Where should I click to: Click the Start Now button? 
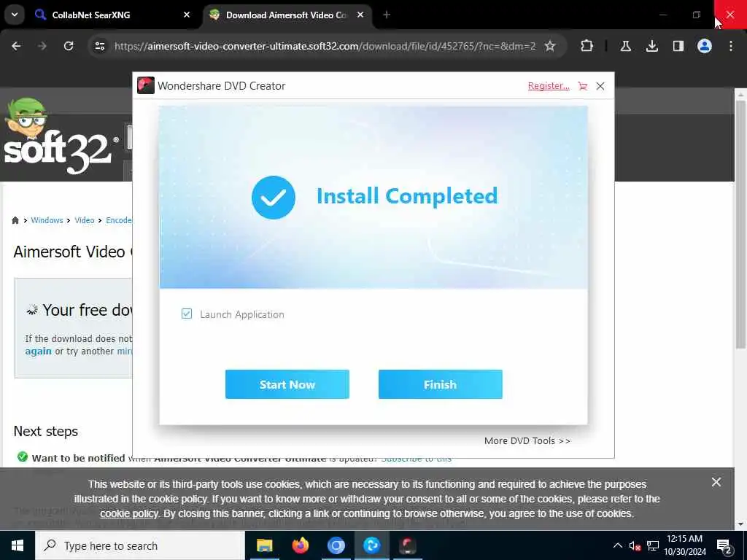[x=287, y=384]
